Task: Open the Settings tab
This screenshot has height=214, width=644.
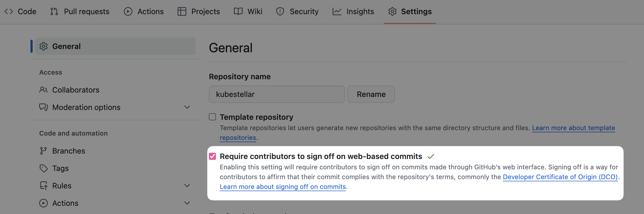Action: [x=410, y=11]
